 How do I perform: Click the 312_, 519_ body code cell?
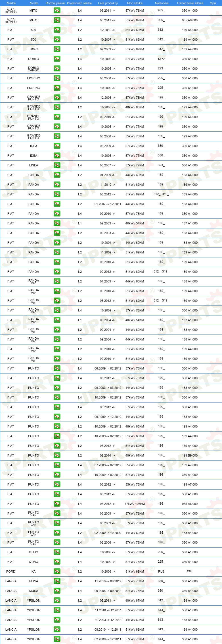161,300
